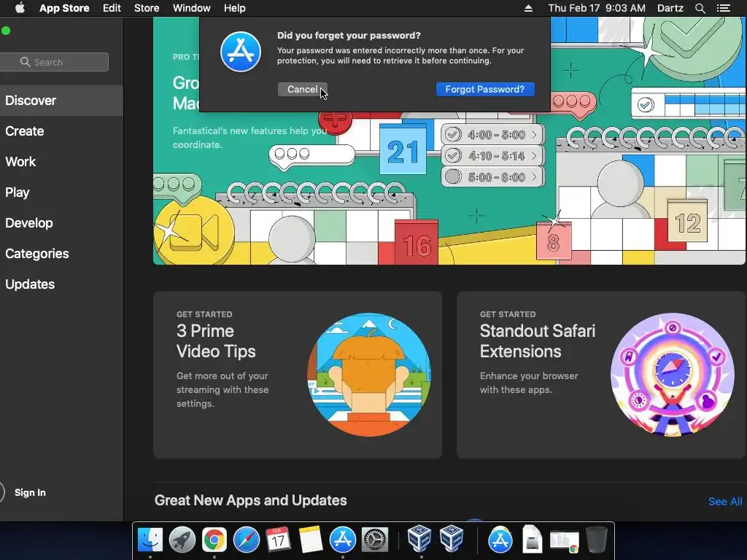Viewport: 747px width, 560px height.
Task: Launch Google Chrome from the dock
Action: 214,540
